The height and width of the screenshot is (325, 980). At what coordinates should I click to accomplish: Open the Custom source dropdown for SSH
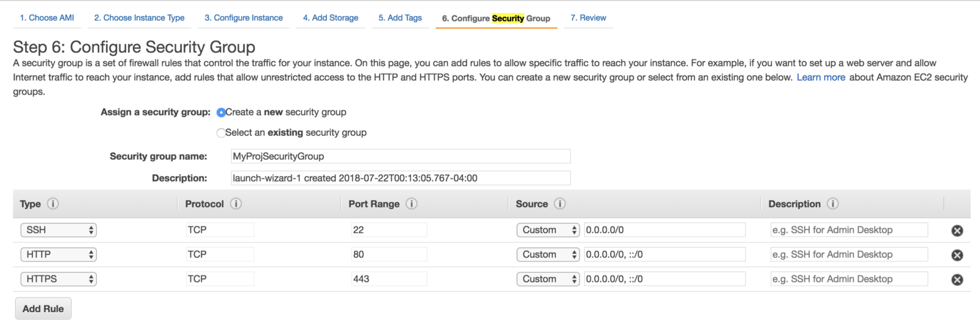(x=548, y=230)
